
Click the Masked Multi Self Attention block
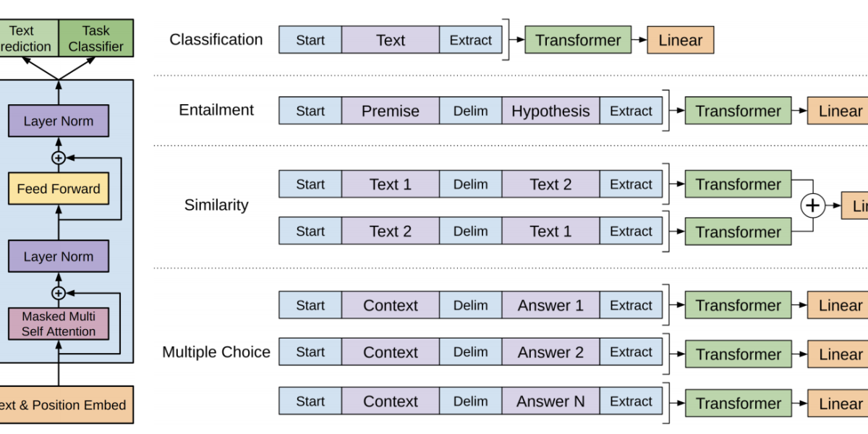[x=59, y=324]
